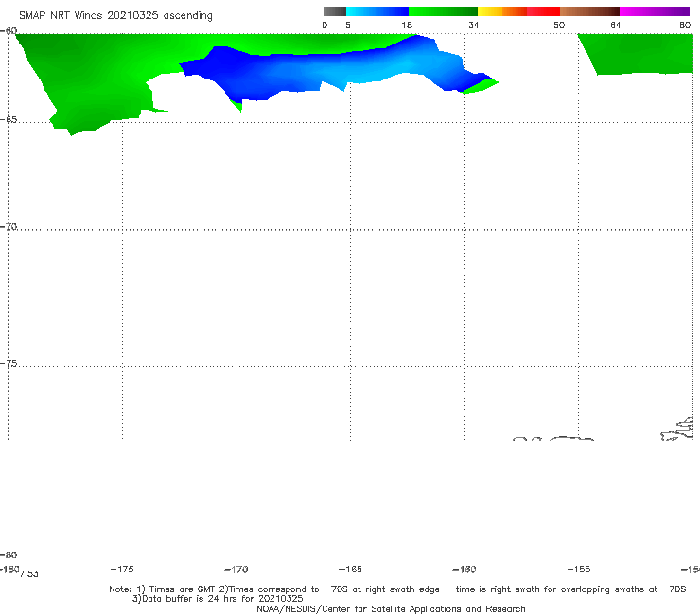The image size is (700, 615).
Task: Click the colorbar tick label "5"
Action: [x=348, y=25]
